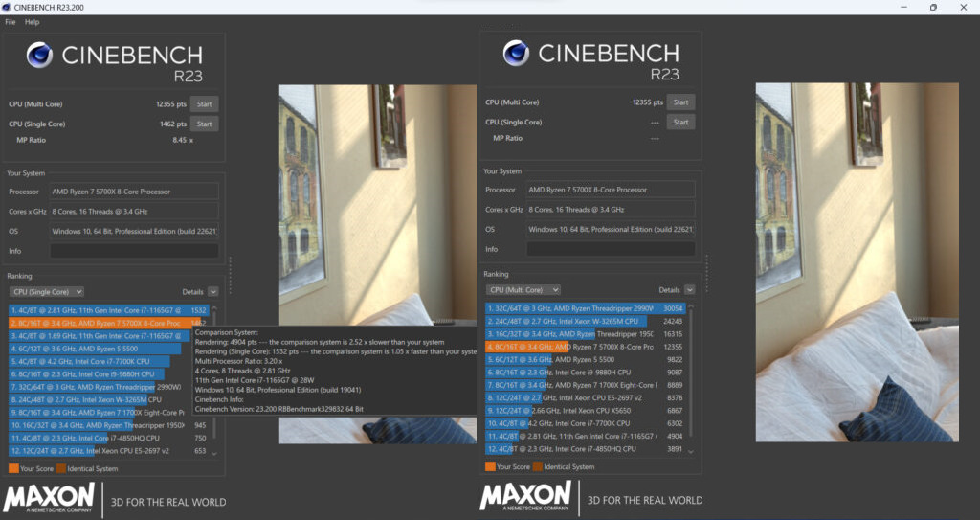Click scroll-up arrow of Single Core ranking list
The image size is (980, 520).
[214, 307]
